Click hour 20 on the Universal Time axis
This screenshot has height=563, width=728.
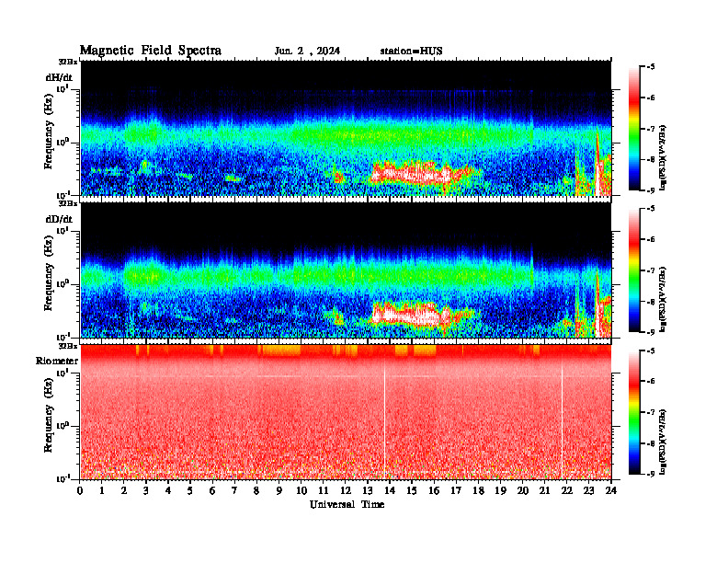(522, 491)
